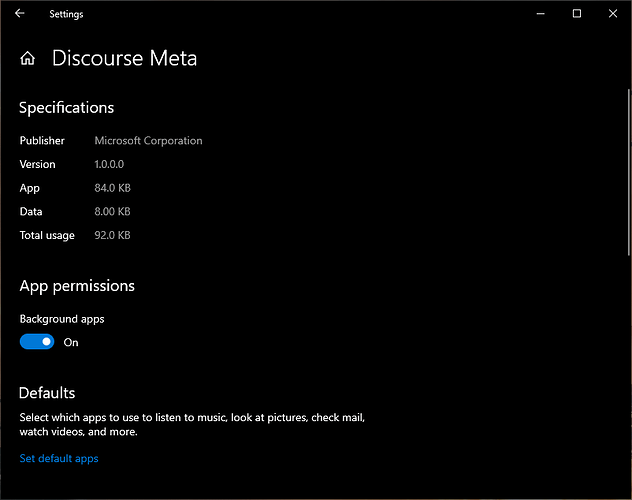Go back using the back arrow
This screenshot has width=632, height=500.
[x=19, y=13]
